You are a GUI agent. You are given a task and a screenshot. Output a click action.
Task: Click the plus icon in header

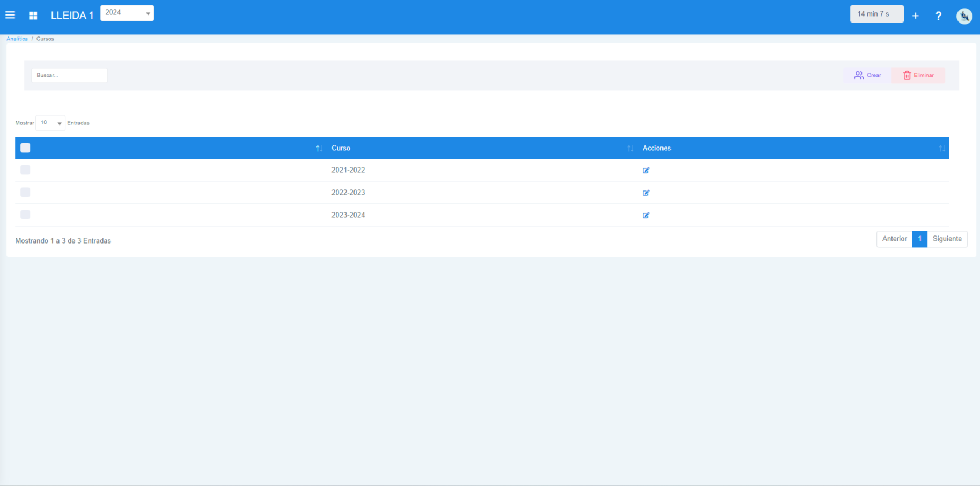(915, 16)
